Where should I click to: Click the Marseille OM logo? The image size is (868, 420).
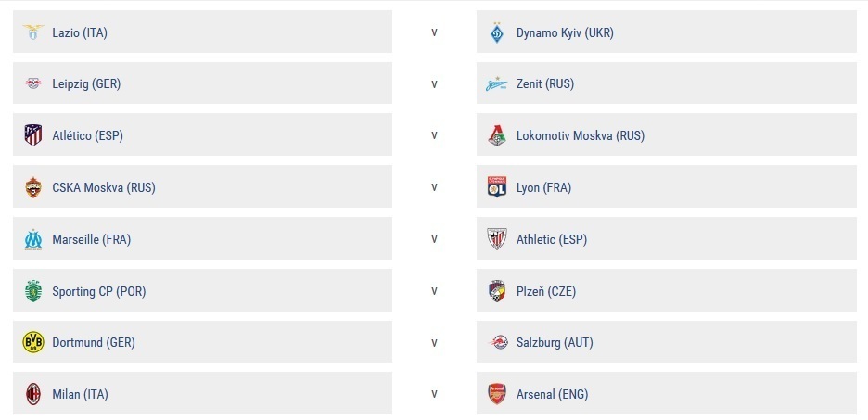[33, 239]
